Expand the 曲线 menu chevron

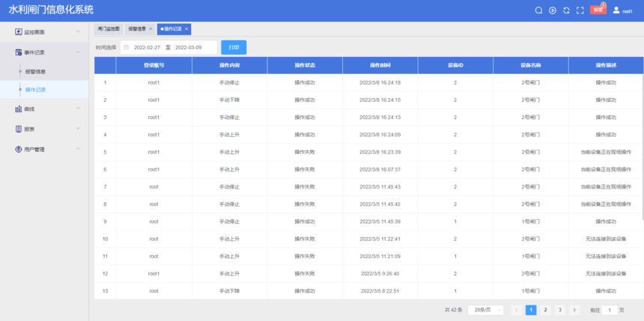click(78, 108)
